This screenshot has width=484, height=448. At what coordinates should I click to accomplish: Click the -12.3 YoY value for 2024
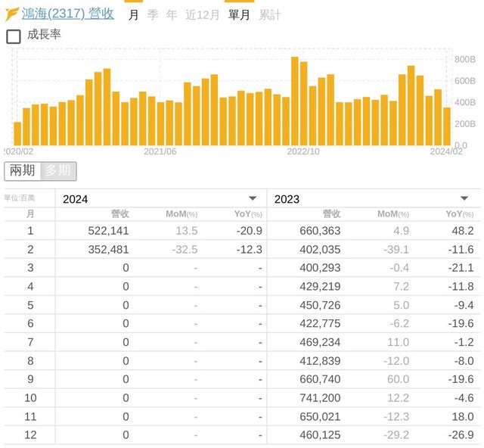(x=250, y=250)
